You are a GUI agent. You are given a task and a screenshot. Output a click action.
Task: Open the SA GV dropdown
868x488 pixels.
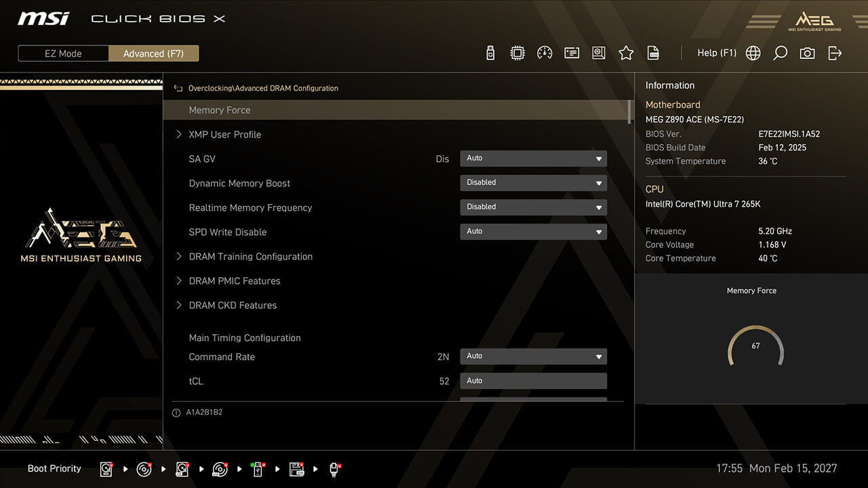tap(533, 159)
